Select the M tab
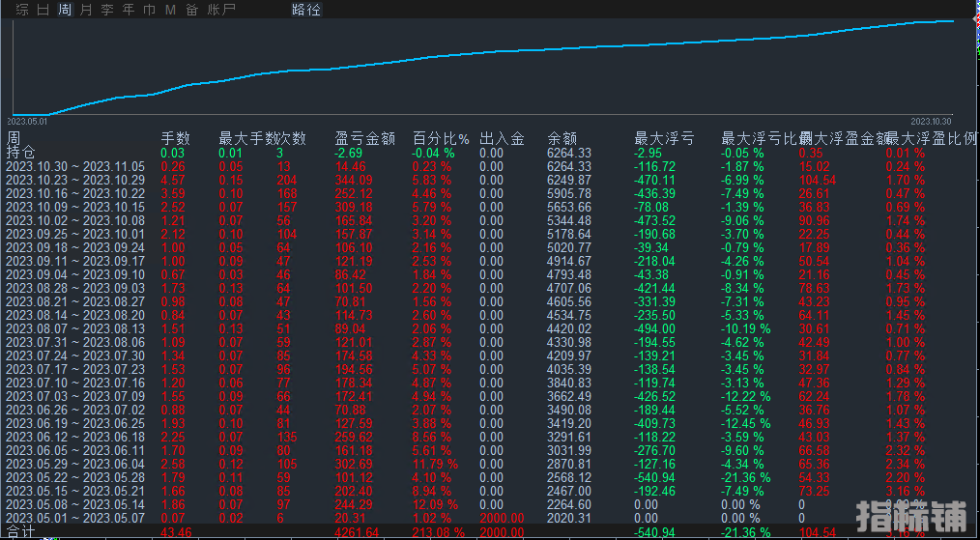 coord(170,10)
